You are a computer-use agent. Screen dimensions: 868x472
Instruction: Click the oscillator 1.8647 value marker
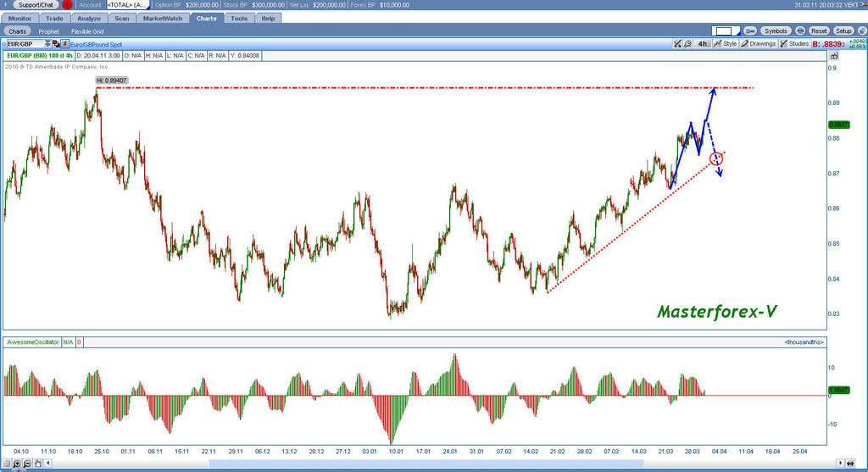point(838,390)
